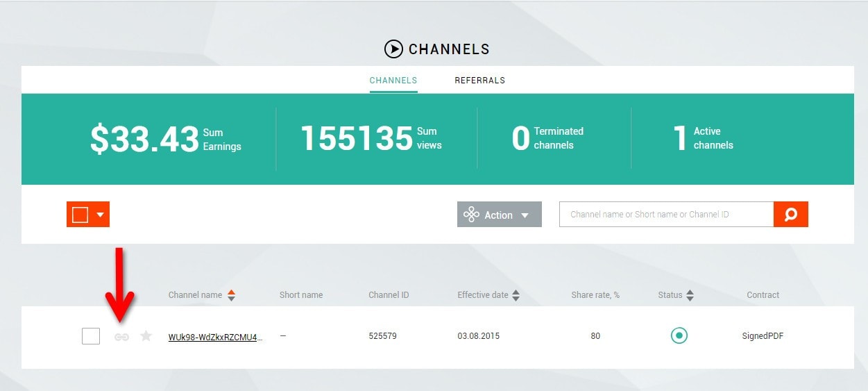The height and width of the screenshot is (391, 868).
Task: Click the Action button's cluster icon
Action: pos(471,215)
